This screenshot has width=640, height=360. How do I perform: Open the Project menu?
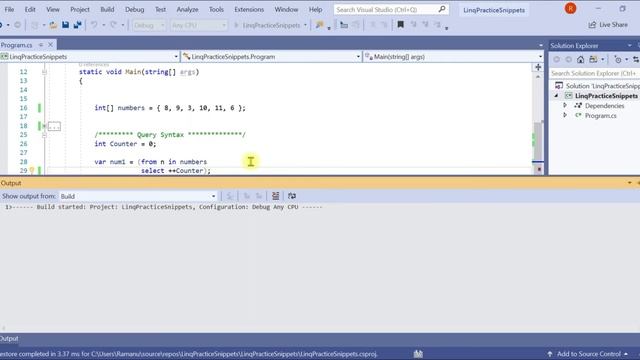point(80,9)
